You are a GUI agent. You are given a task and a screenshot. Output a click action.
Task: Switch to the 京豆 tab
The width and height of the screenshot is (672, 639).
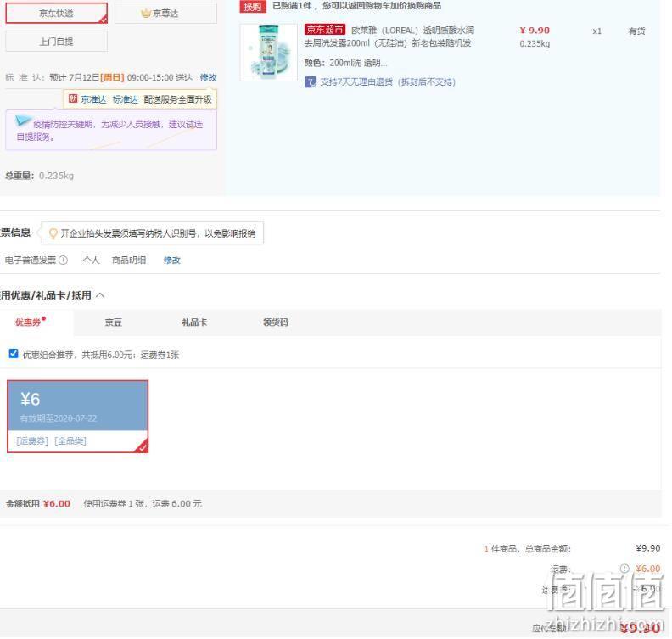114,322
